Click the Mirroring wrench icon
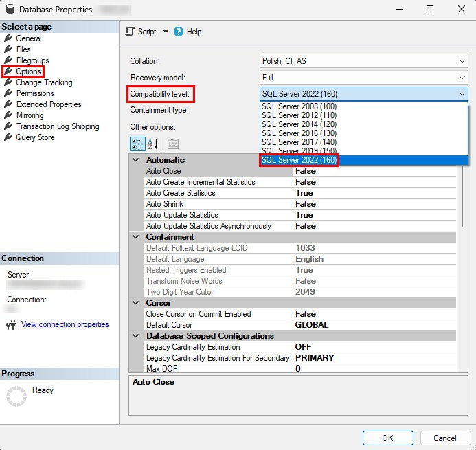 (x=8, y=115)
